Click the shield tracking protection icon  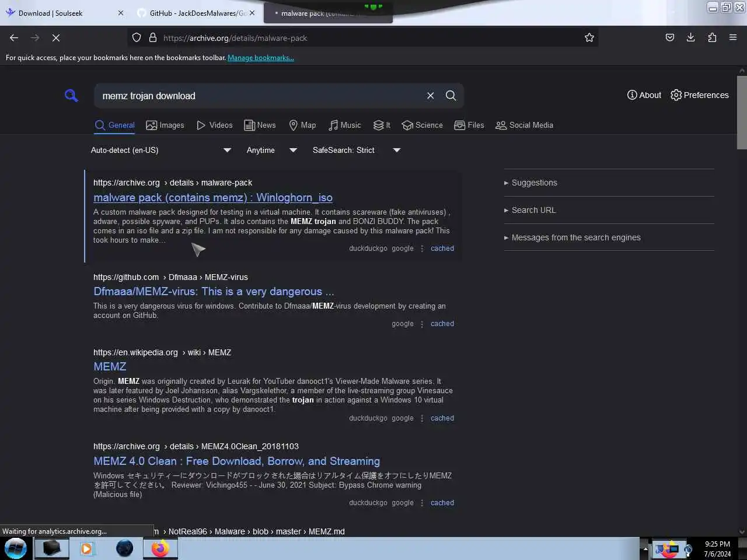[137, 37]
